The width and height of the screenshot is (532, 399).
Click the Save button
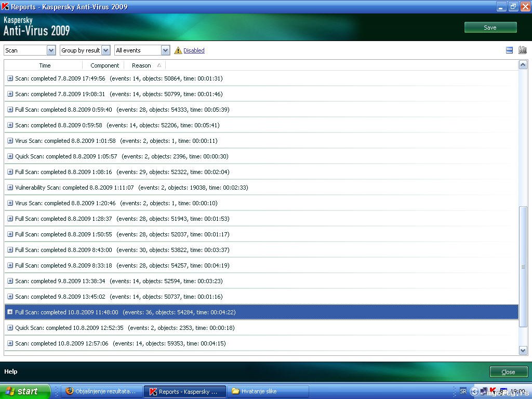(x=490, y=28)
